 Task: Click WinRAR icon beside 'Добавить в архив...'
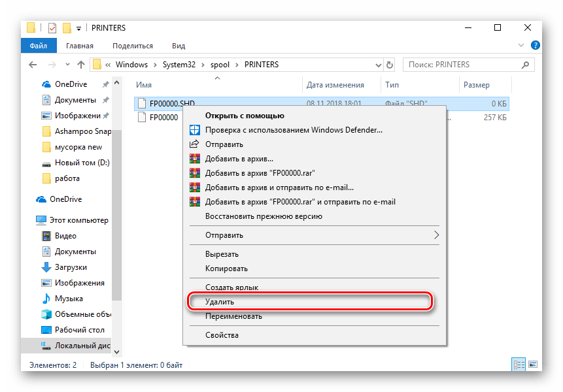click(194, 159)
